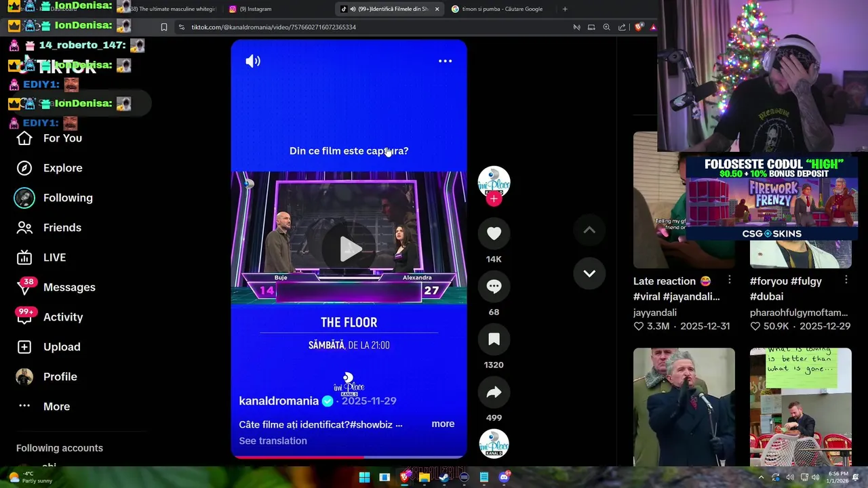This screenshot has width=868, height=488.
Task: Open Discord from the taskbar
Action: point(504,477)
